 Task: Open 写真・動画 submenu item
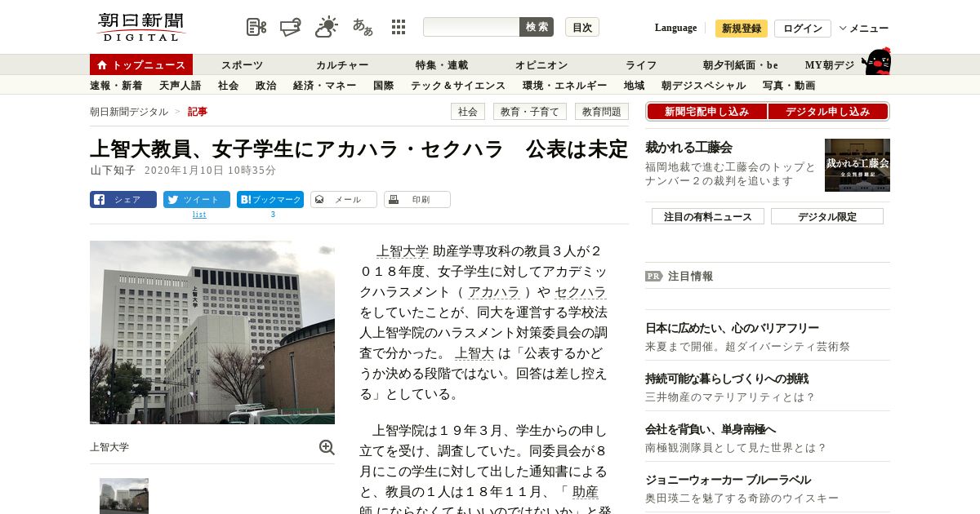[x=789, y=86]
